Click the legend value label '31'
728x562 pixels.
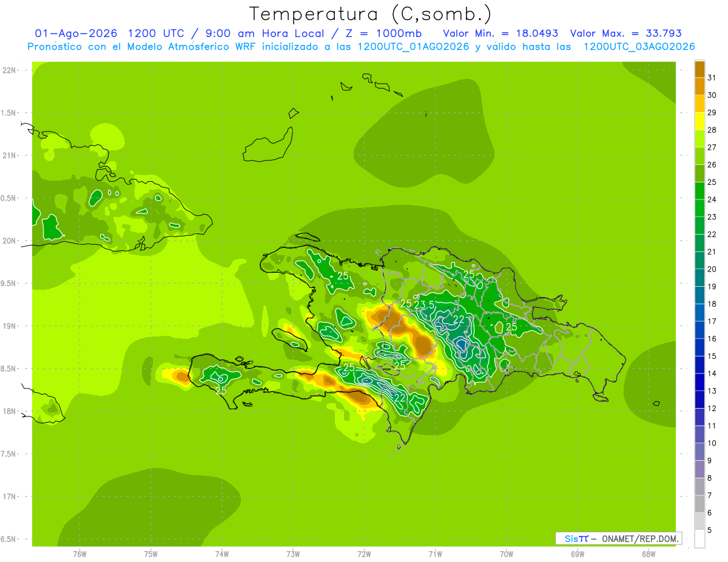(712, 78)
